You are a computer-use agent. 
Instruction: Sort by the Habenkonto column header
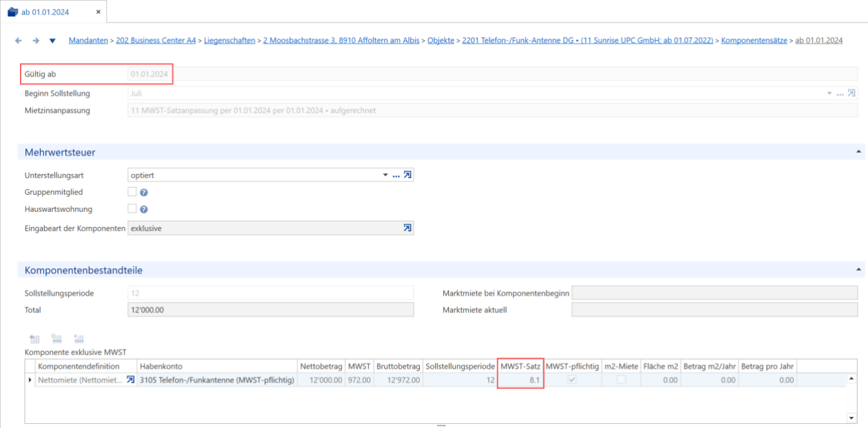(x=217, y=366)
